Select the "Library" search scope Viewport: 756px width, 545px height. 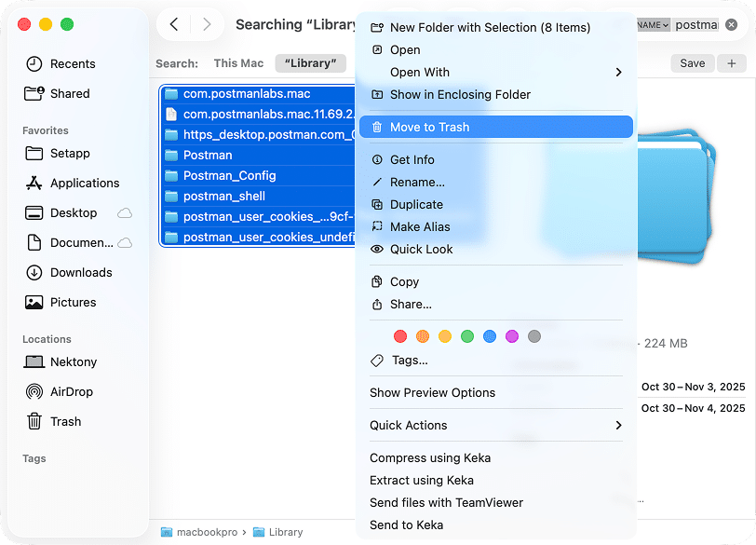310,63
